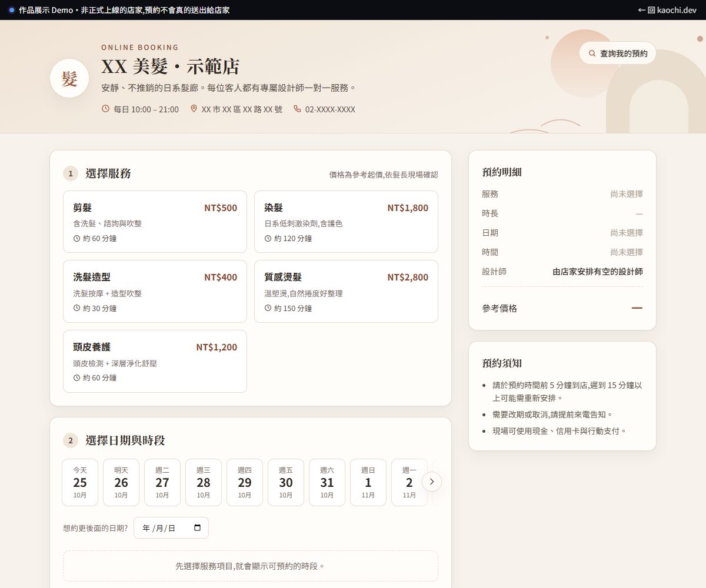Pick the 頭皮養護 service card

155,361
